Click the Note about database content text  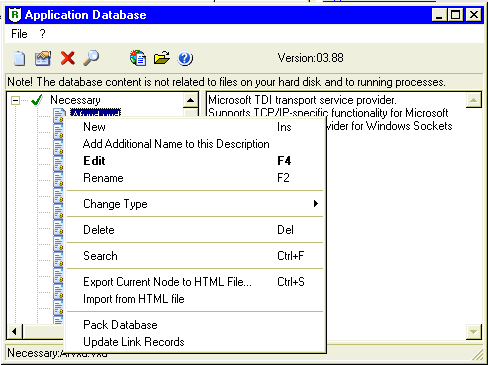coord(226,82)
